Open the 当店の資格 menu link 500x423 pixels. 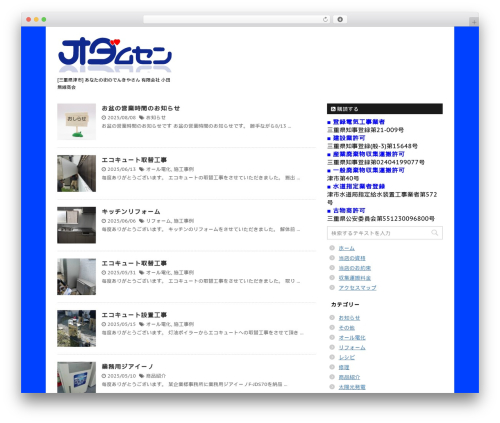point(352,258)
